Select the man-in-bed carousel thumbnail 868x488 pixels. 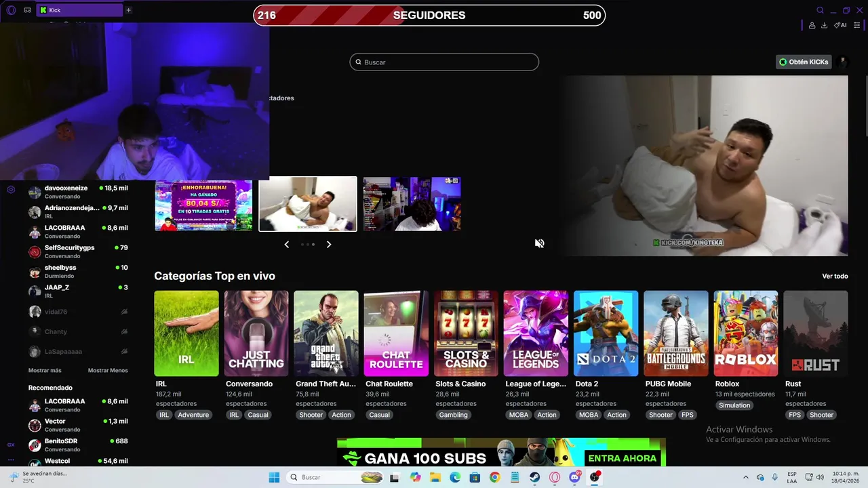[308, 204]
